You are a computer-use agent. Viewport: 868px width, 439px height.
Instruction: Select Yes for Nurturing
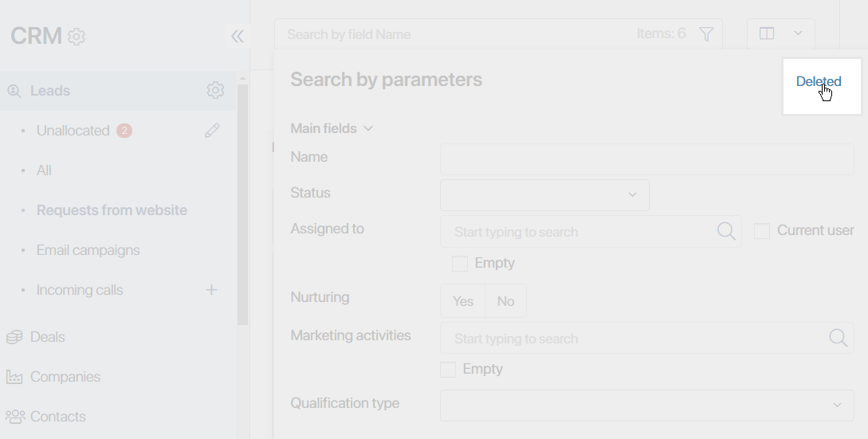463,301
